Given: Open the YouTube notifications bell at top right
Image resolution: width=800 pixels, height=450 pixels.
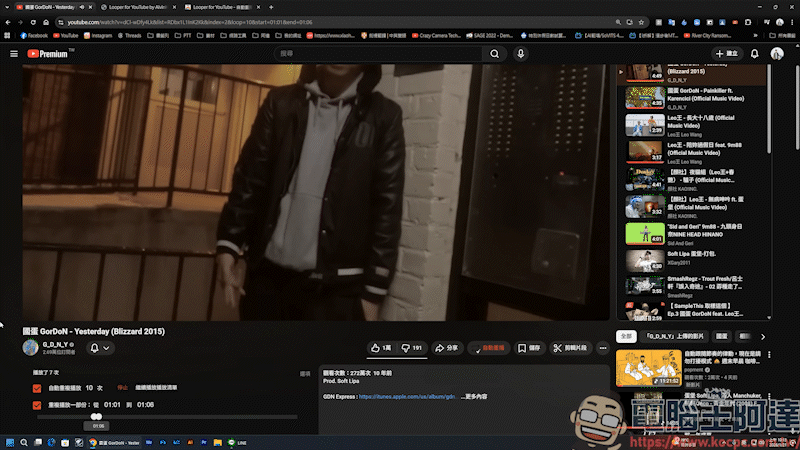Looking at the screenshot, I should point(754,54).
